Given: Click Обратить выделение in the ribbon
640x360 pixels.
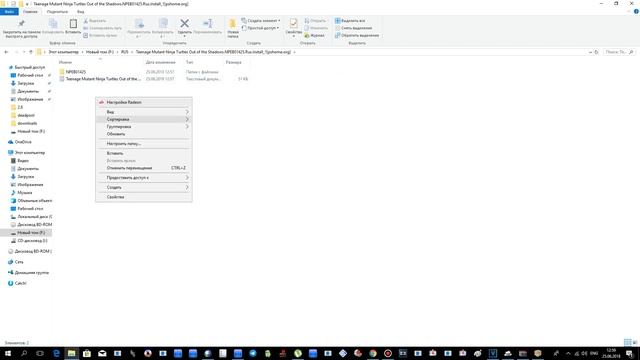Looking at the screenshot, I should [x=357, y=36].
